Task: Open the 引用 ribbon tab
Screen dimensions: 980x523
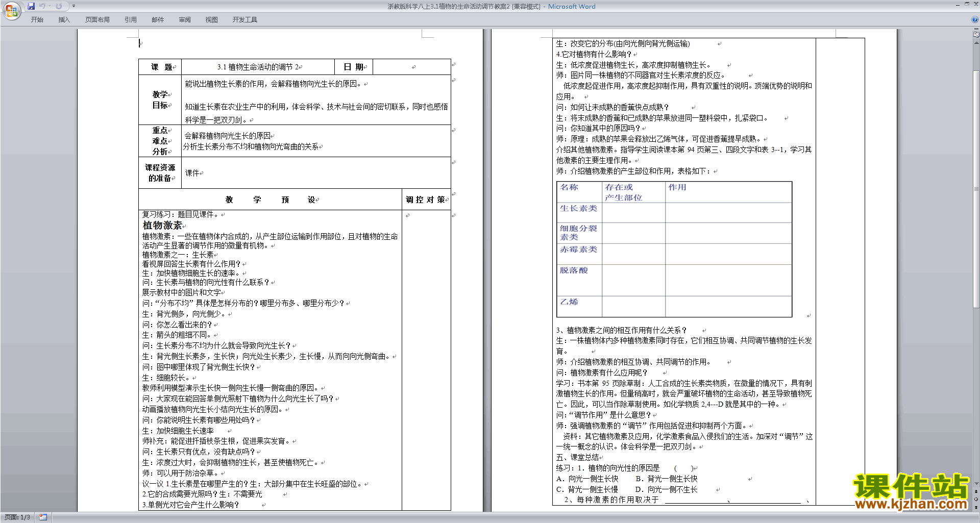Action: [131, 19]
